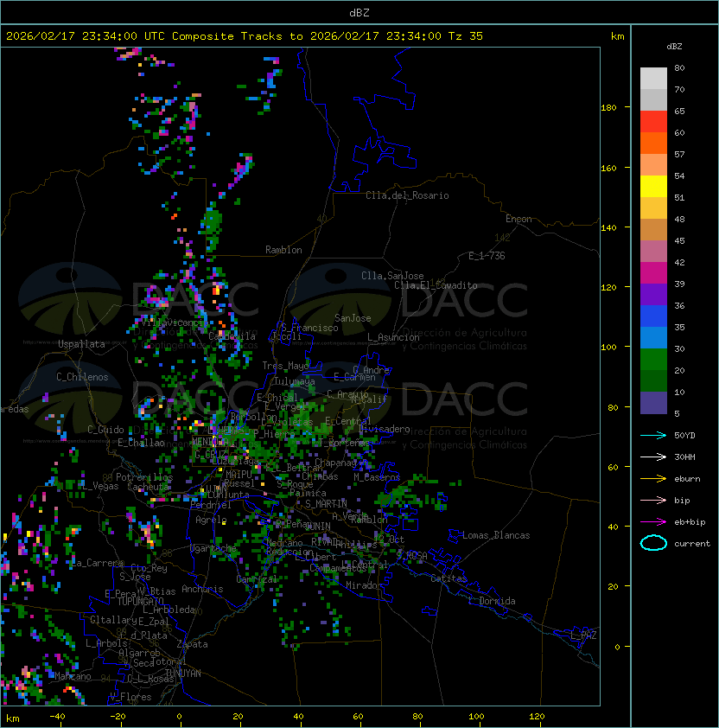Select the TUNUYAN place label
Screen dimensions: 719x728
pos(183,674)
